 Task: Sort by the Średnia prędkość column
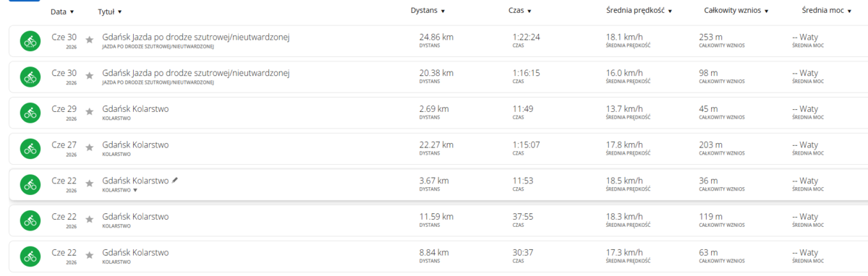[639, 11]
